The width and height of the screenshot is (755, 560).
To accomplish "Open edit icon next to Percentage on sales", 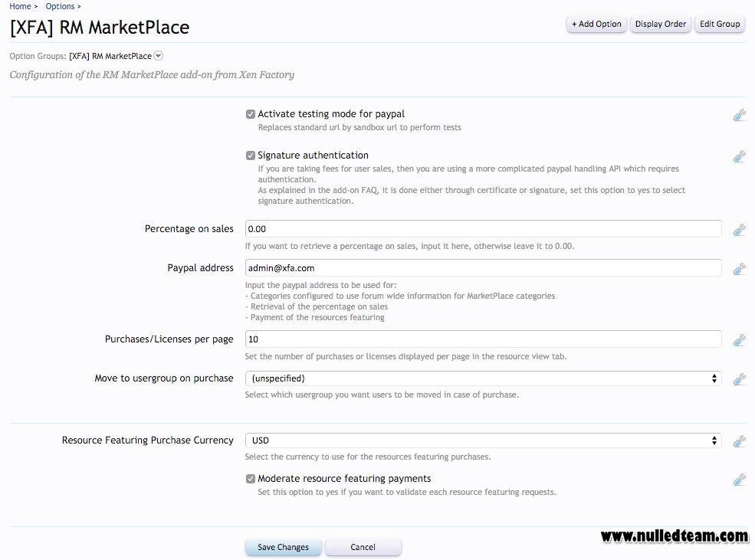I will pos(740,230).
